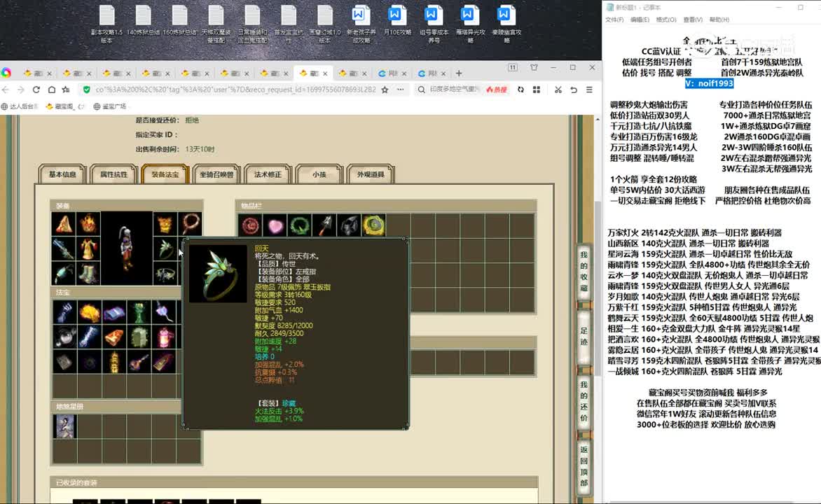This screenshot has height=504, width=821.
Task: Switch to the 法术修正 tab
Action: [268, 174]
